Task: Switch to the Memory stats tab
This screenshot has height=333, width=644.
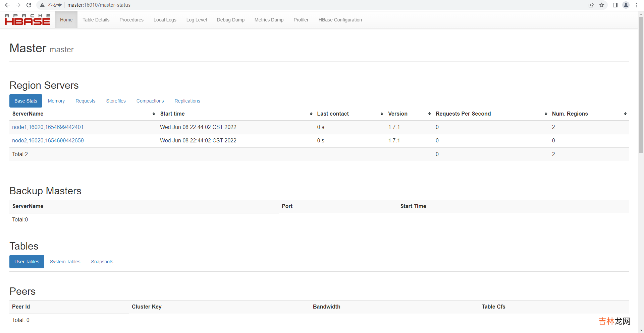Action: pyautogui.click(x=56, y=101)
